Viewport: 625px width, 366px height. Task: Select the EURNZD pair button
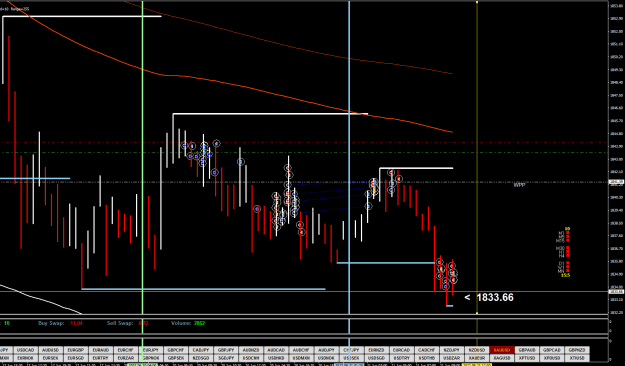(x=377, y=350)
